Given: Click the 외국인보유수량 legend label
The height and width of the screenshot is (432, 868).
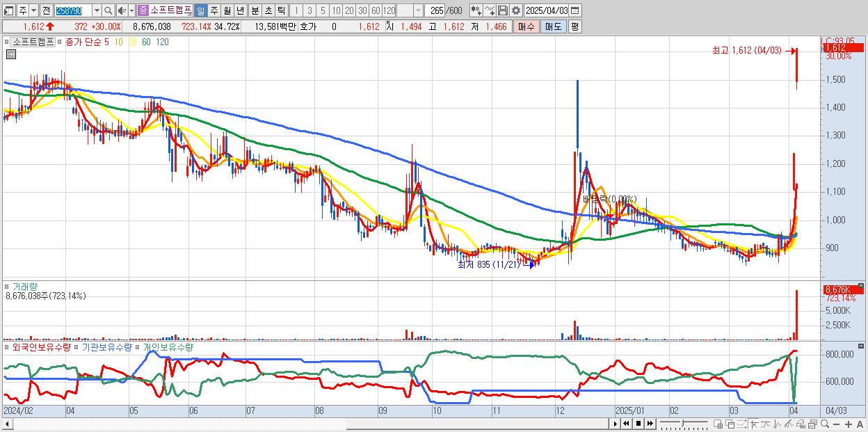Looking at the screenshot, I should coord(42,346).
